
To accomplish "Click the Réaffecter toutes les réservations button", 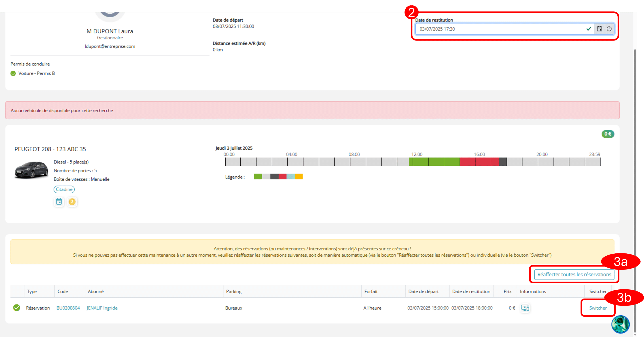I will [574, 274].
